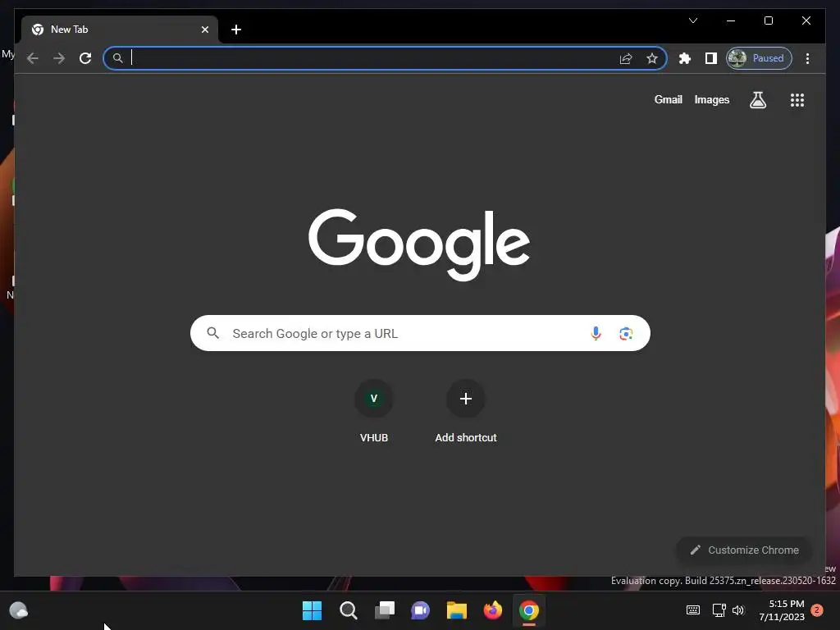Share this page via the share icon
This screenshot has height=630, width=840.
click(626, 58)
